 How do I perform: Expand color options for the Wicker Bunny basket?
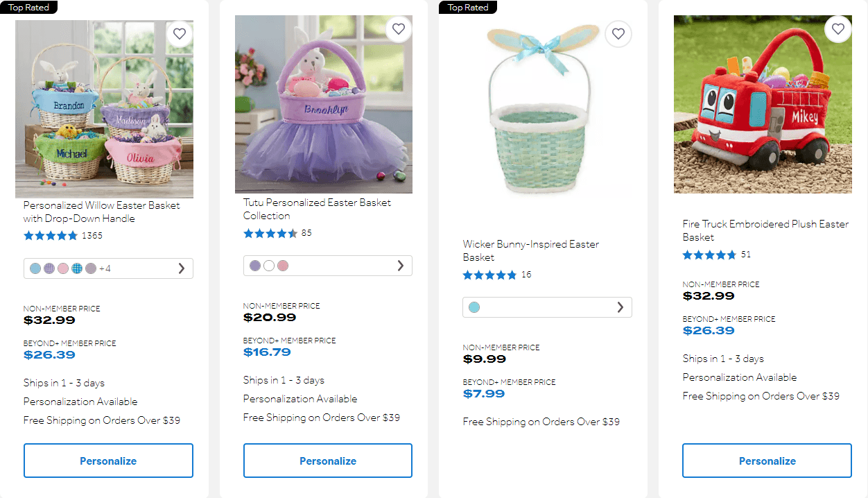point(620,307)
